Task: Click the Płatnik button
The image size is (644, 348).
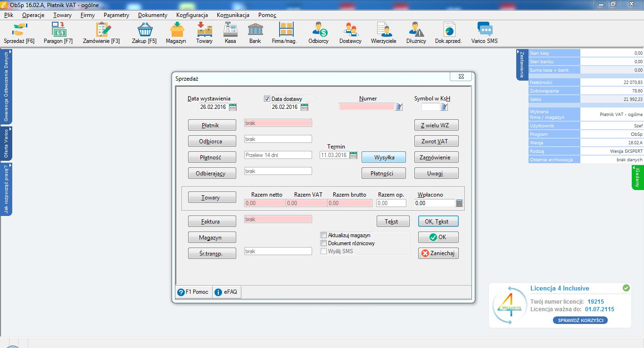Action: 212,125
